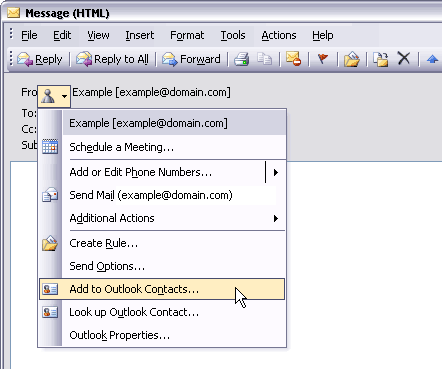Select Create Rule from context menu
This screenshot has width=442, height=369.
tap(162, 243)
